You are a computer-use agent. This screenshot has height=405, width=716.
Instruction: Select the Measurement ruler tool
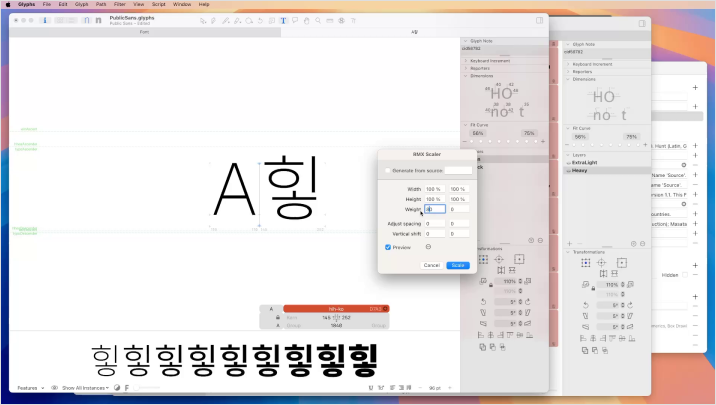point(330,21)
